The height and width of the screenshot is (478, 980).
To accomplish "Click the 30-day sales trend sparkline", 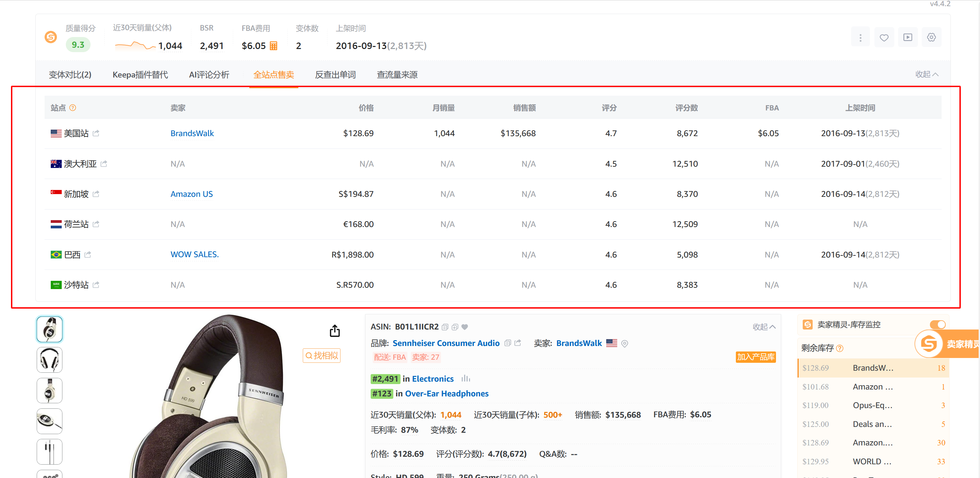I will point(135,46).
